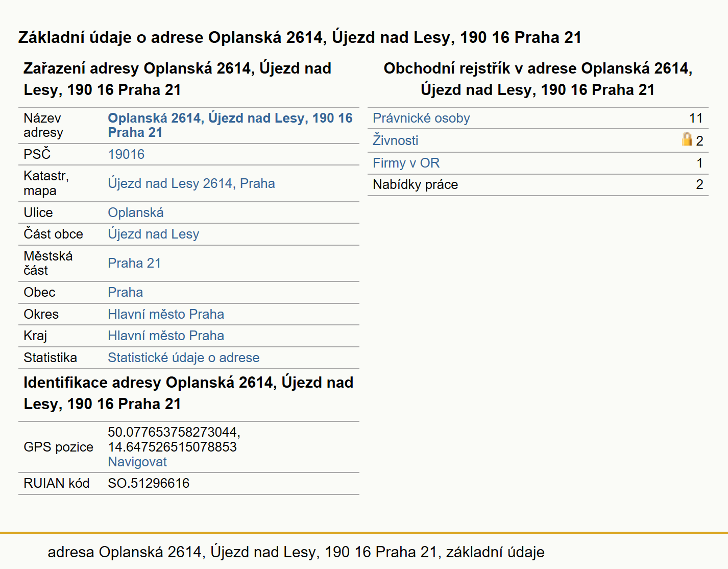Click the Základní údaje o adrese heading
The image size is (728, 569).
pos(300,37)
